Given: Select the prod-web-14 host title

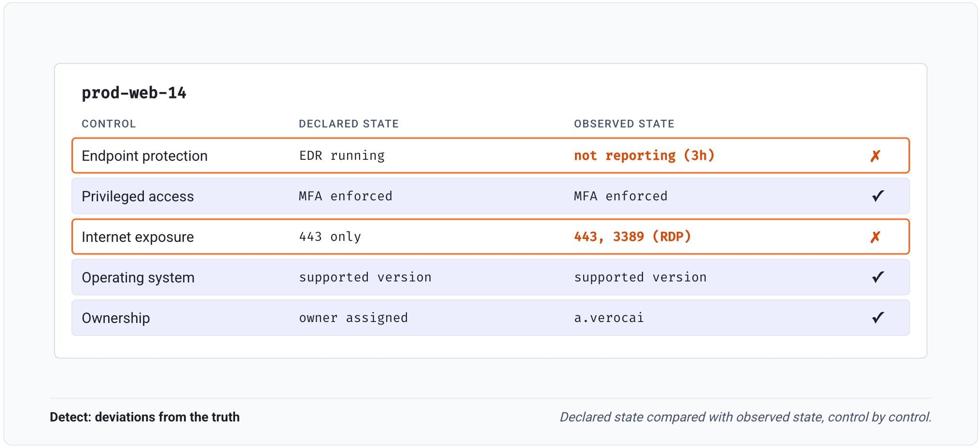Looking at the screenshot, I should [134, 93].
